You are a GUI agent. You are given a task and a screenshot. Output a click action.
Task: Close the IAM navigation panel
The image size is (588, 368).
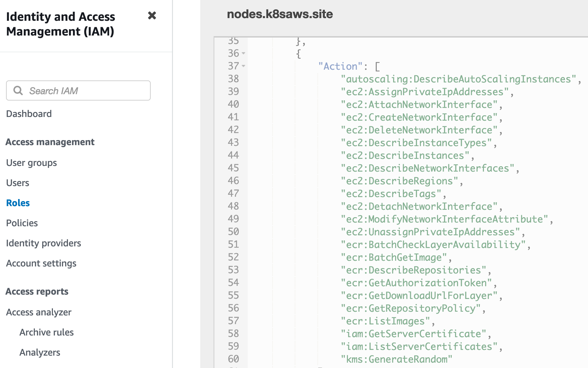152,15
